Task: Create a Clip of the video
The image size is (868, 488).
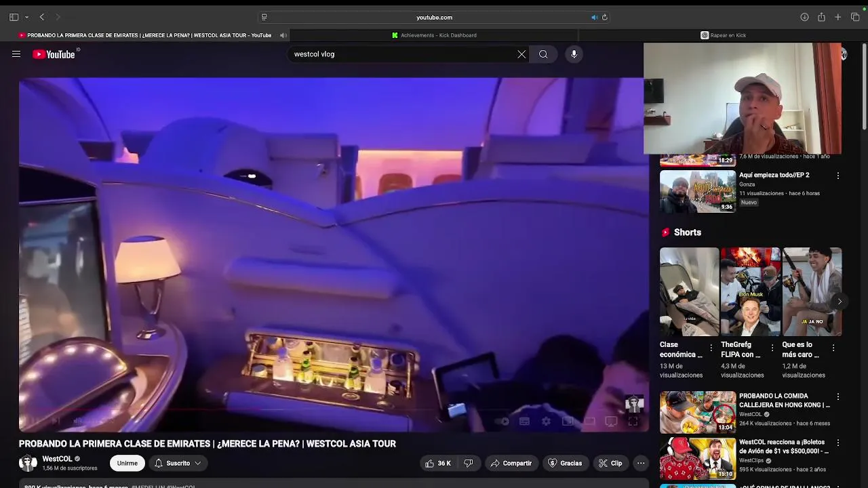Action: pos(610,463)
